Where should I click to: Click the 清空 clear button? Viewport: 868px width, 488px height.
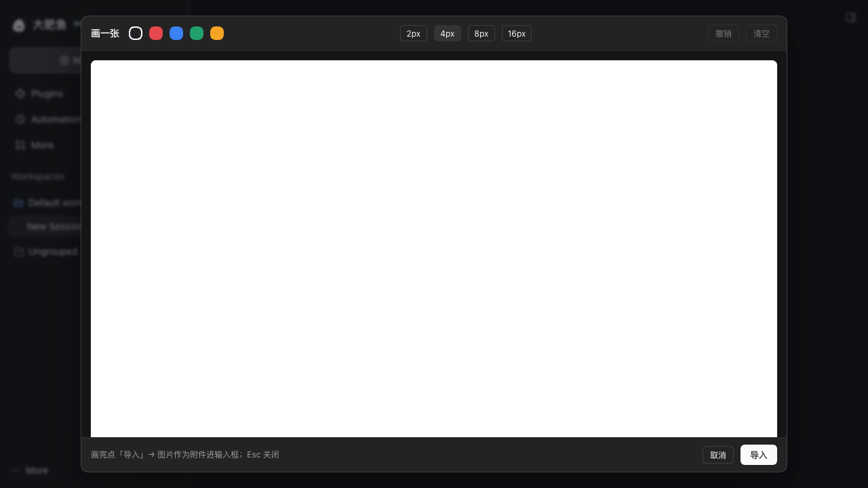tap(762, 33)
